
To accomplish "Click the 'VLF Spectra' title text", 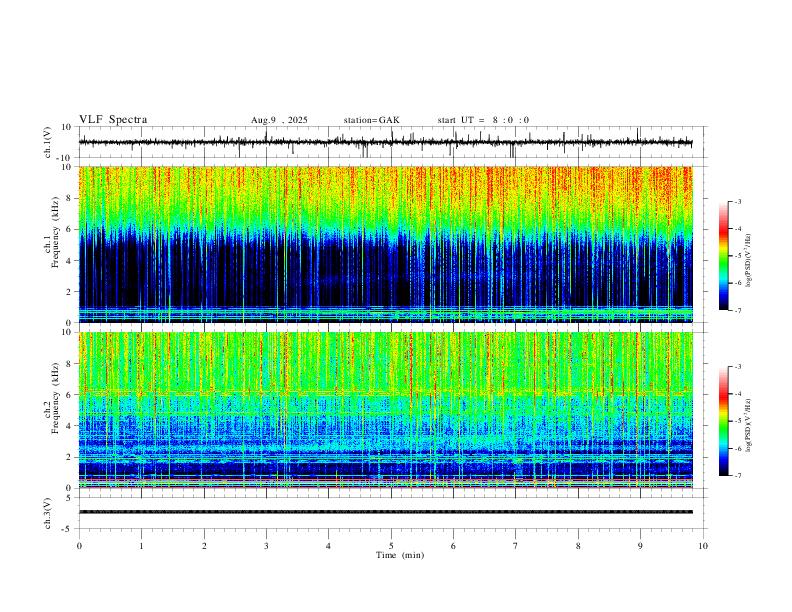I will pos(113,120).
